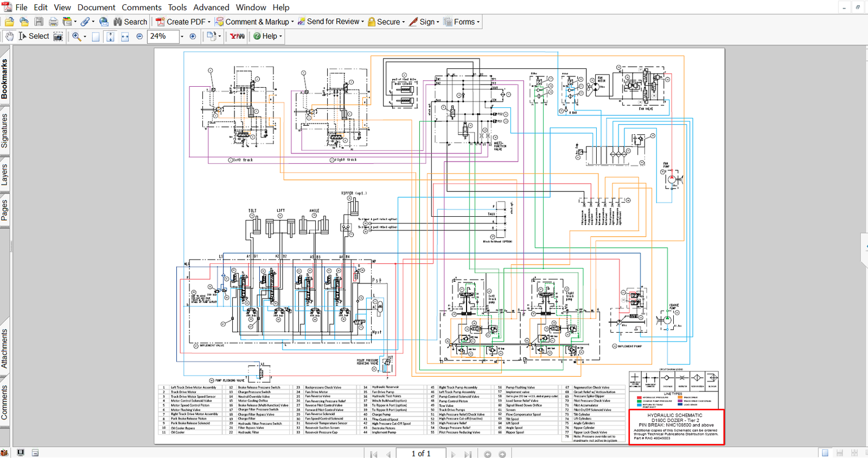Select the Hand tool

tap(10, 36)
